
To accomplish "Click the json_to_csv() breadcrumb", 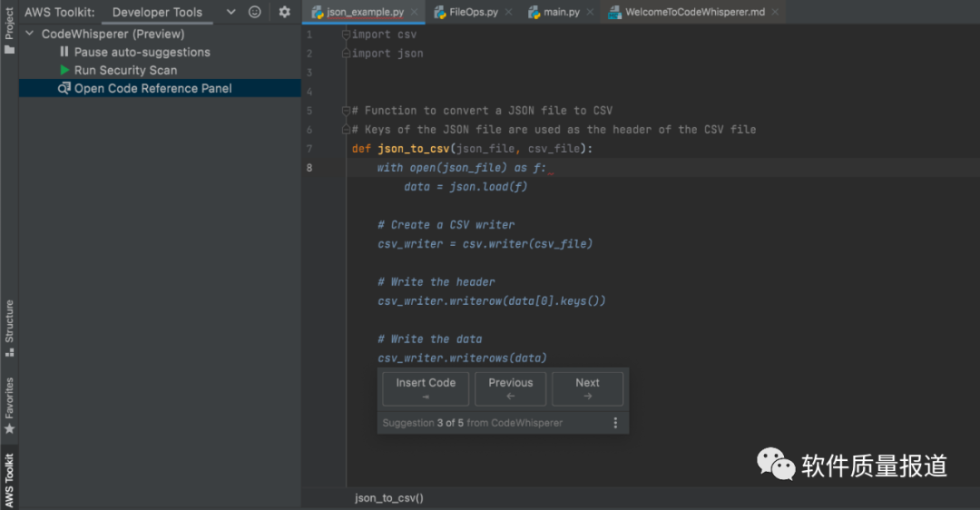I will 388,498.
